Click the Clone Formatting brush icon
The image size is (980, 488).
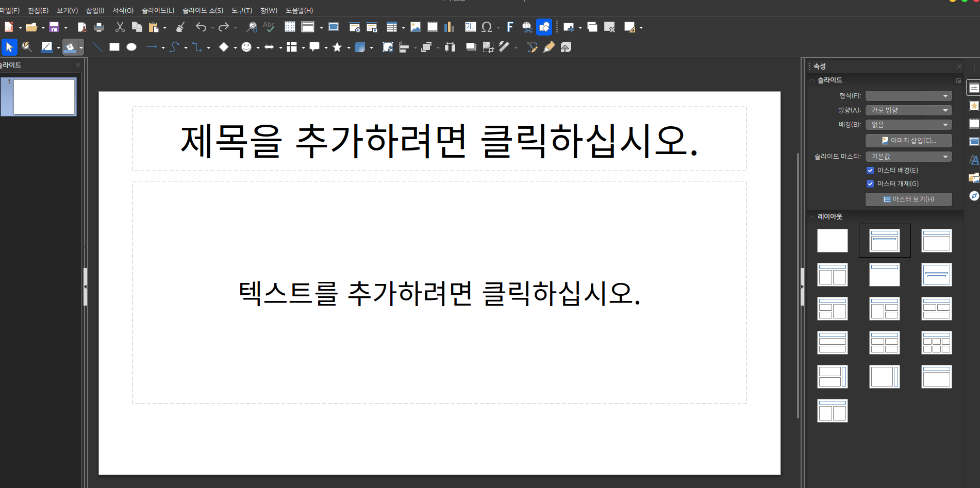click(180, 27)
